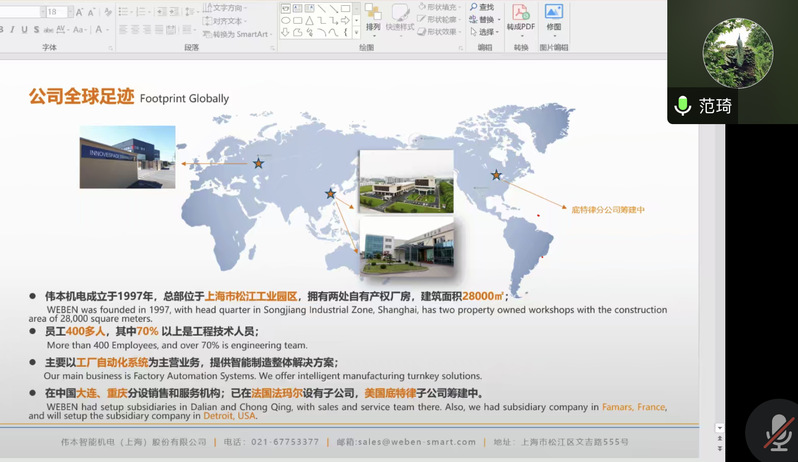Click the increase font size icon

tap(79, 12)
